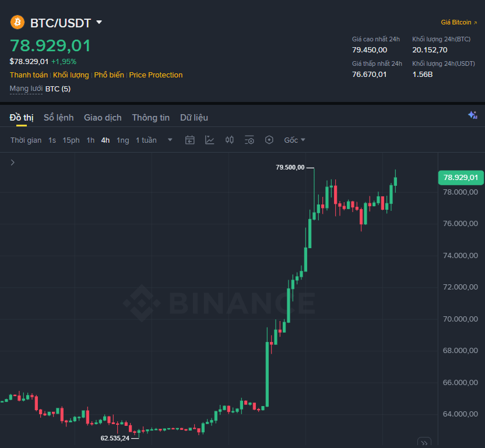Image resolution: width=485 pixels, height=448 pixels.
Task: Expand the drawing tools side panel chevron
Action: (x=13, y=163)
